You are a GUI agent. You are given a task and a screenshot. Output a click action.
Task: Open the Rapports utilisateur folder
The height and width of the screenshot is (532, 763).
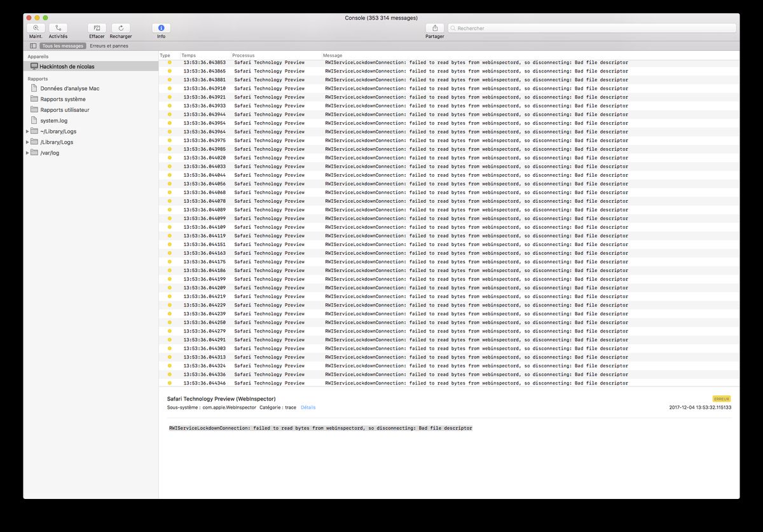pos(64,110)
